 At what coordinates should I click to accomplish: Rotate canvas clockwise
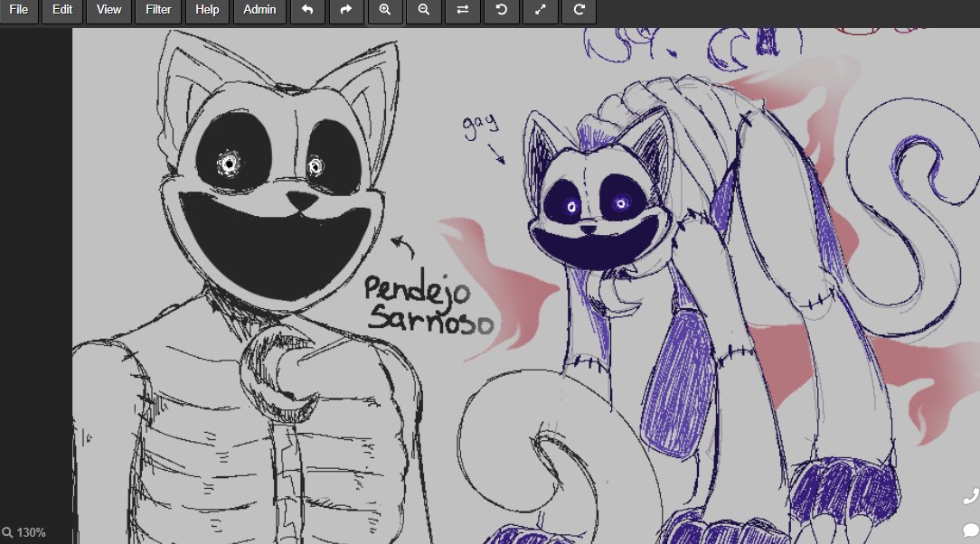point(579,10)
